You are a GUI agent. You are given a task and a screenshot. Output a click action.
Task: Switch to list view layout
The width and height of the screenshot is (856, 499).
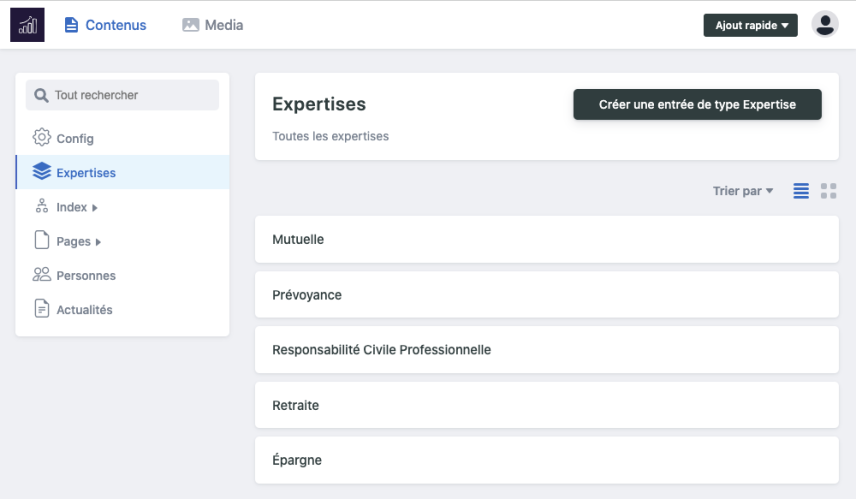coord(801,191)
